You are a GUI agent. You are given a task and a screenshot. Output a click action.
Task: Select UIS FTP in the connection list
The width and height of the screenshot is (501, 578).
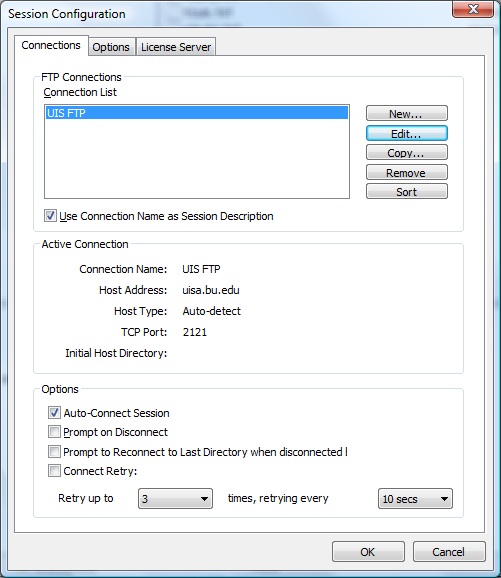197,113
